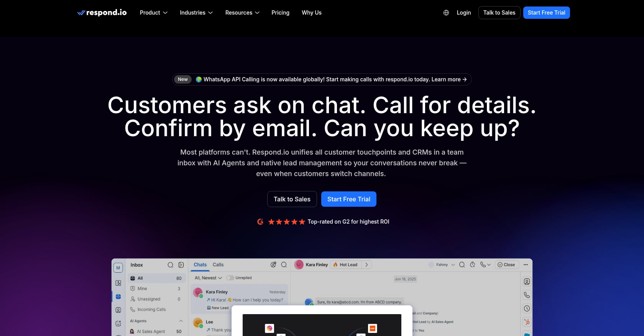Select the Incoming Calls filter
This screenshot has width=644, height=336.
(156, 309)
